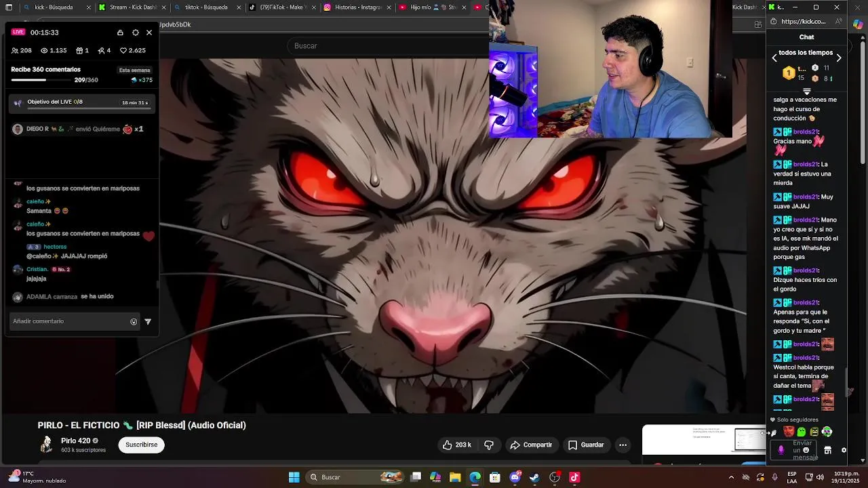Image resolution: width=868 pixels, height=488 pixels.
Task: Open the gifts count icon showing 1
Action: tap(79, 51)
